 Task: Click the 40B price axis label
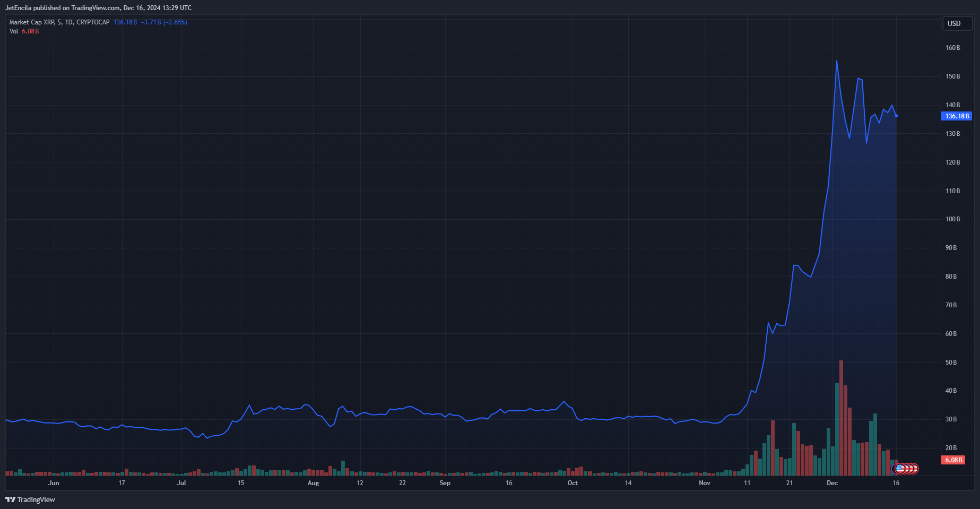[951, 391]
